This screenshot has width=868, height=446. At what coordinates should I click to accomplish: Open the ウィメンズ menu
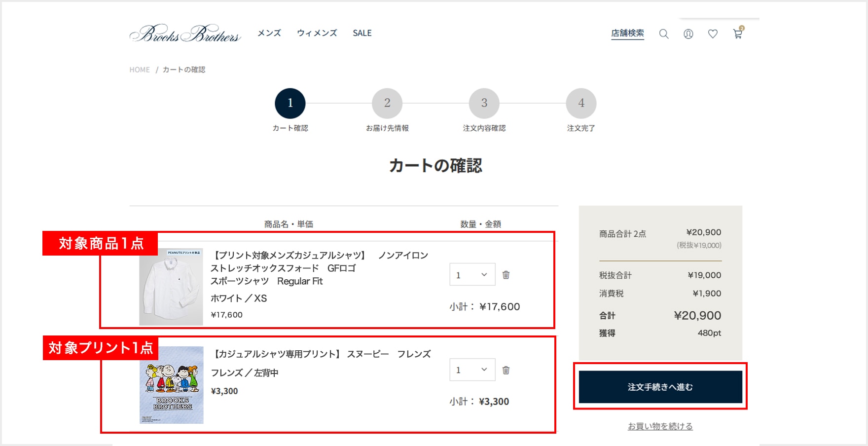(x=317, y=33)
